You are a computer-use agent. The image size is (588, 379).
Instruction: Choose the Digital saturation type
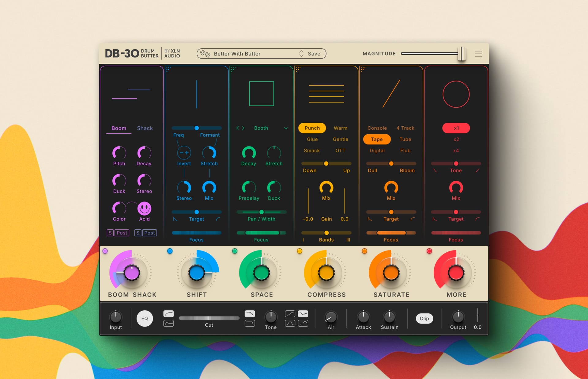click(x=377, y=151)
